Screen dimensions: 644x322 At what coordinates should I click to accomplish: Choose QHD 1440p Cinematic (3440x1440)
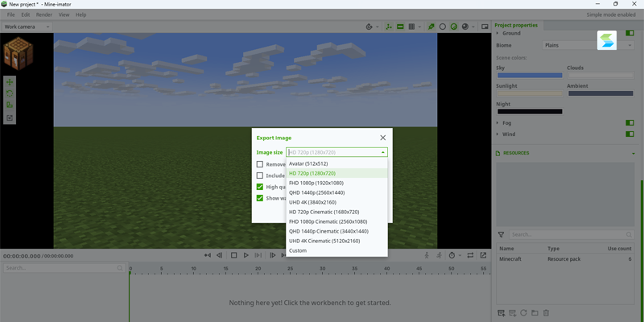tap(336, 231)
